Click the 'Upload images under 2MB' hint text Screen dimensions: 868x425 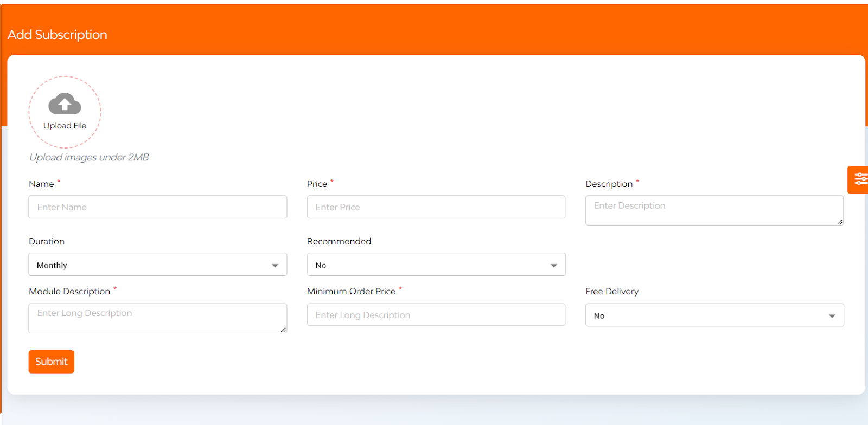89,157
